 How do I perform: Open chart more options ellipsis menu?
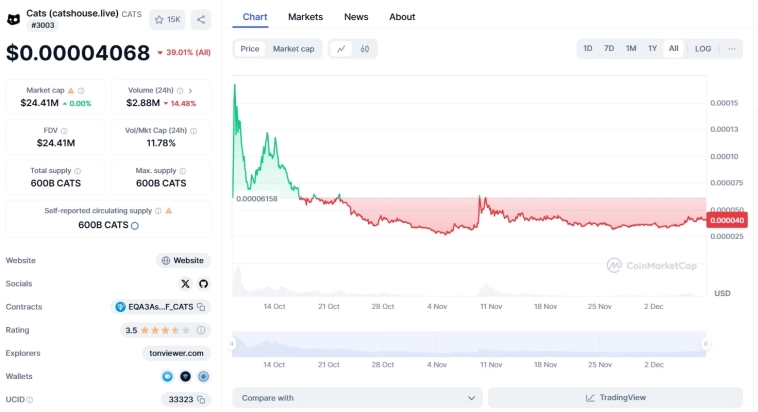point(732,49)
